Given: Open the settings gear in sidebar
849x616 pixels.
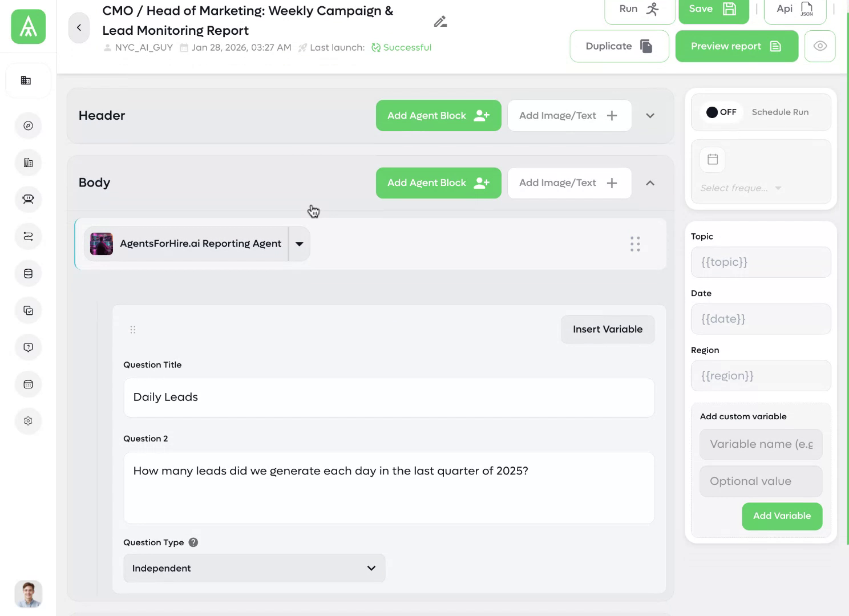Looking at the screenshot, I should (28, 421).
